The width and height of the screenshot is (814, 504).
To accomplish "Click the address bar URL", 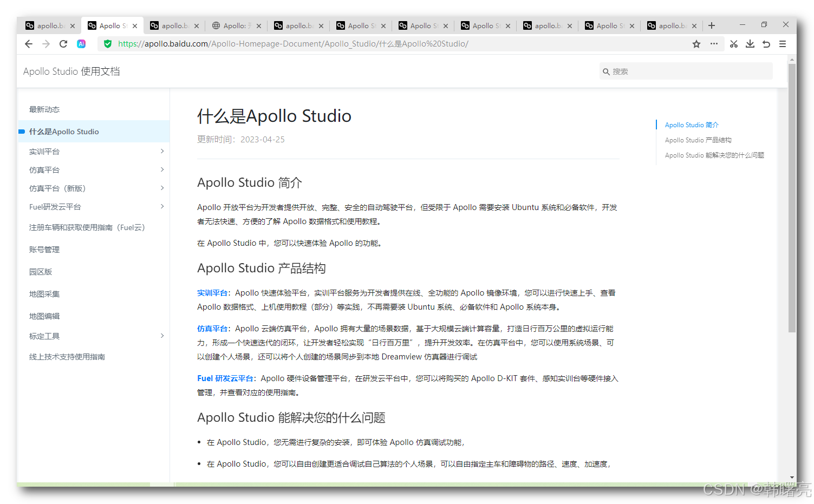I will (x=293, y=44).
